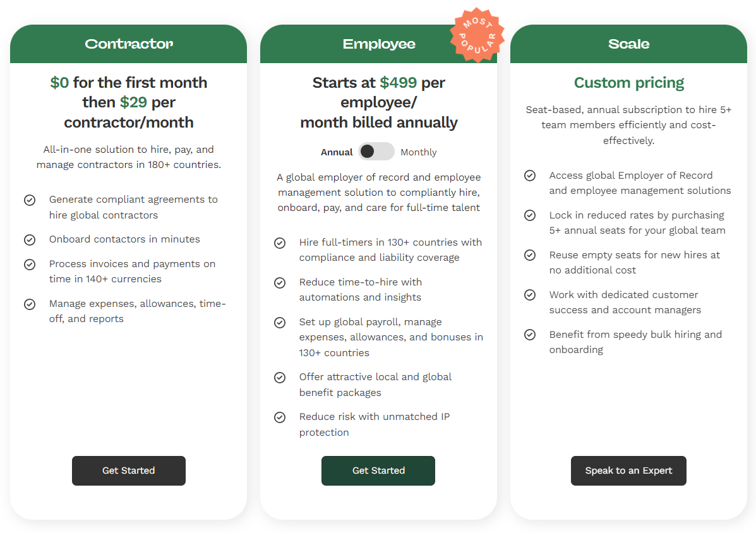Click checkmark icon beside Generate compliant agreements
Viewport: 756px width, 533px height.
pos(30,200)
